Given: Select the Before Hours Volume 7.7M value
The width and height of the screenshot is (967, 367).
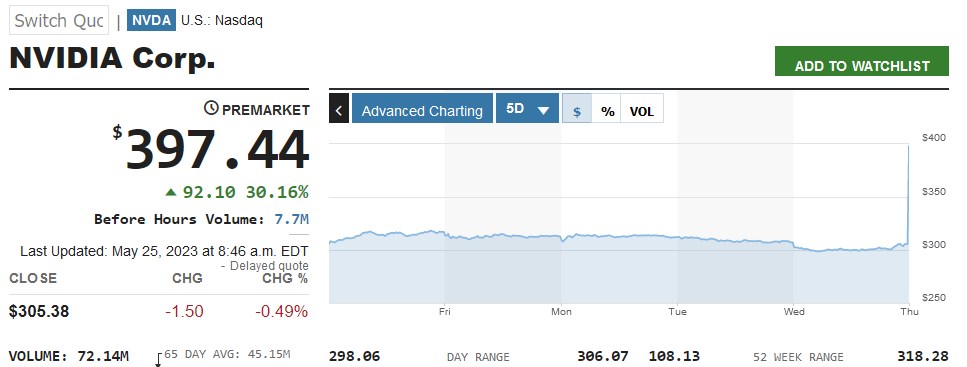Looking at the screenshot, I should click(292, 219).
